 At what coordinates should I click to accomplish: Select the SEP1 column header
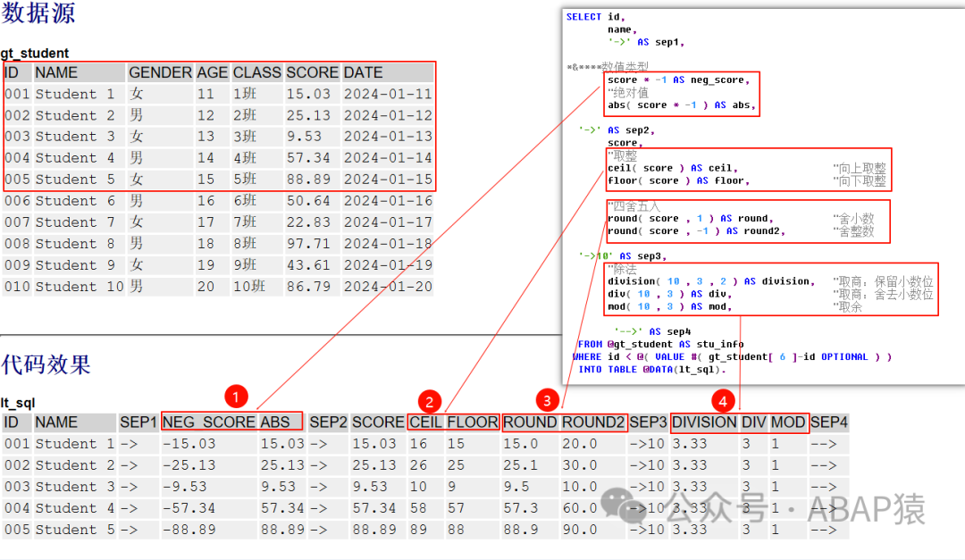tap(138, 422)
